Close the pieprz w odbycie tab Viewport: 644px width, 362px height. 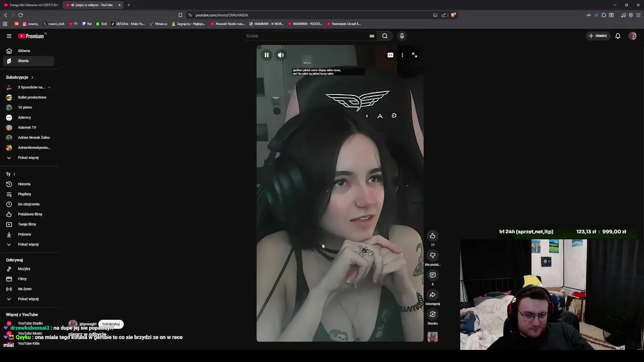click(x=119, y=5)
